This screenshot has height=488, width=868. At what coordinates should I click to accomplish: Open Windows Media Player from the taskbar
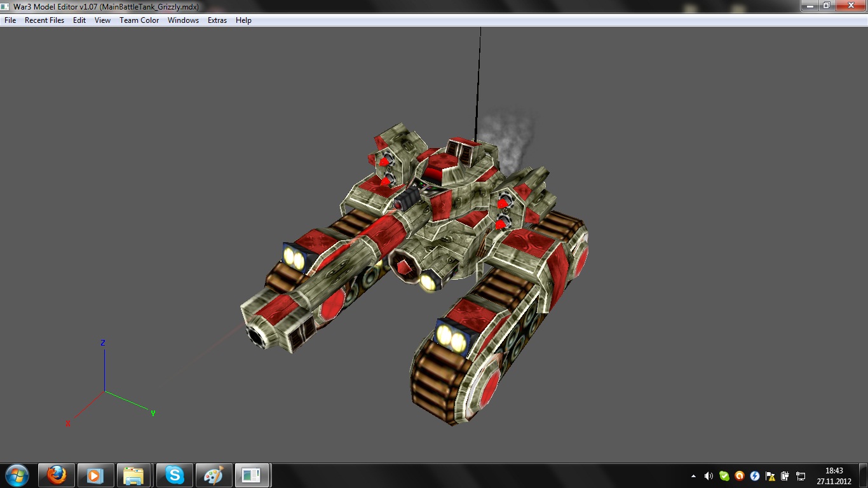point(96,475)
